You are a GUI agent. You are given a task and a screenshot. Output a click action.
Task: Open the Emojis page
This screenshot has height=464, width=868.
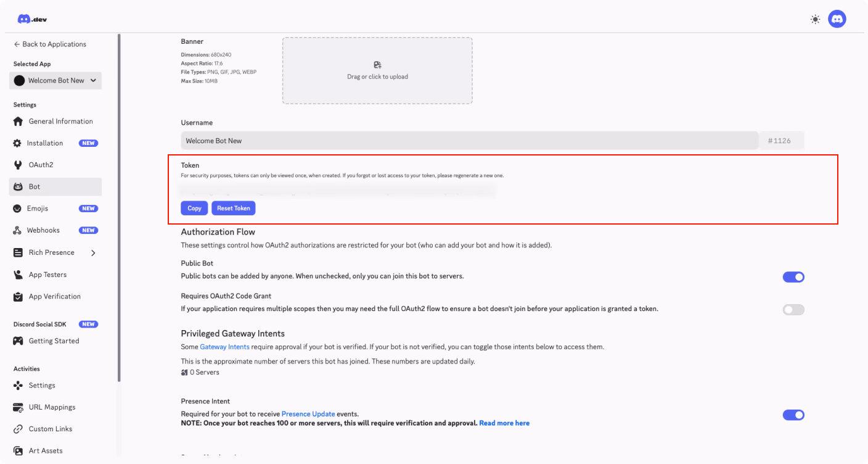point(55,209)
